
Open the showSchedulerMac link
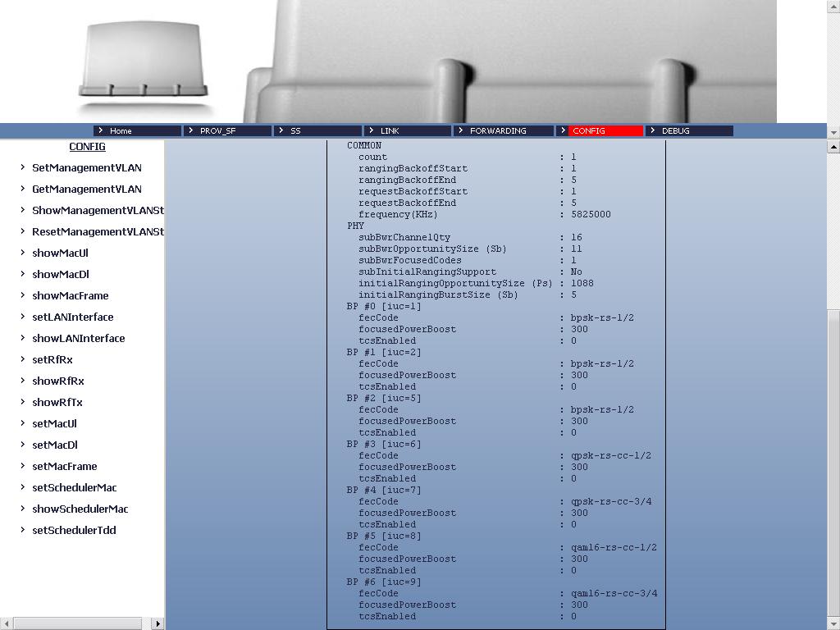point(80,509)
